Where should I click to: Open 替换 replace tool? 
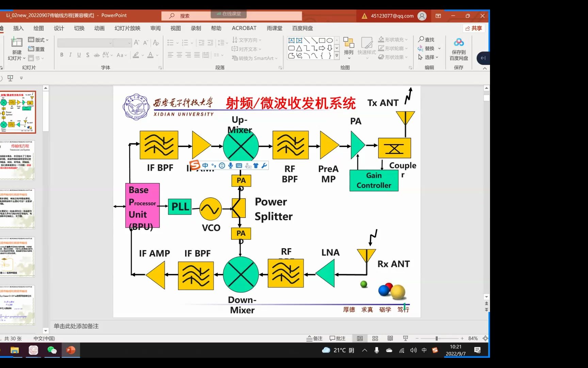430,48
